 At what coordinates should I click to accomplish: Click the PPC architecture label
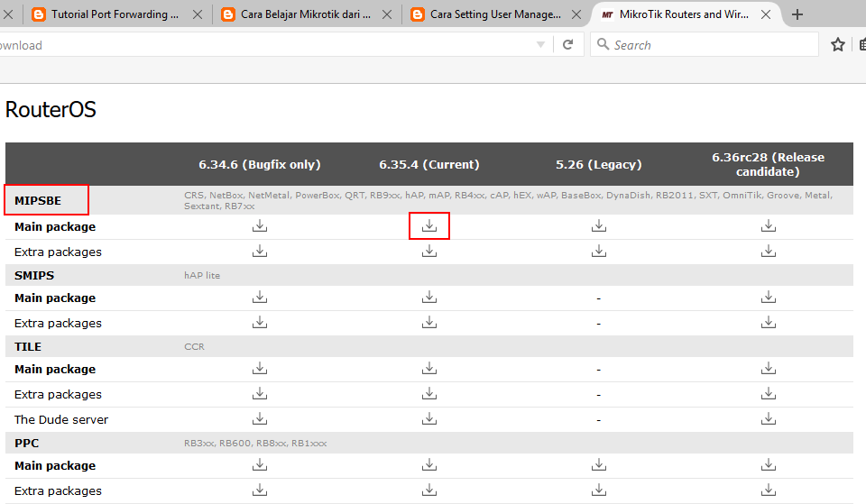(26, 443)
